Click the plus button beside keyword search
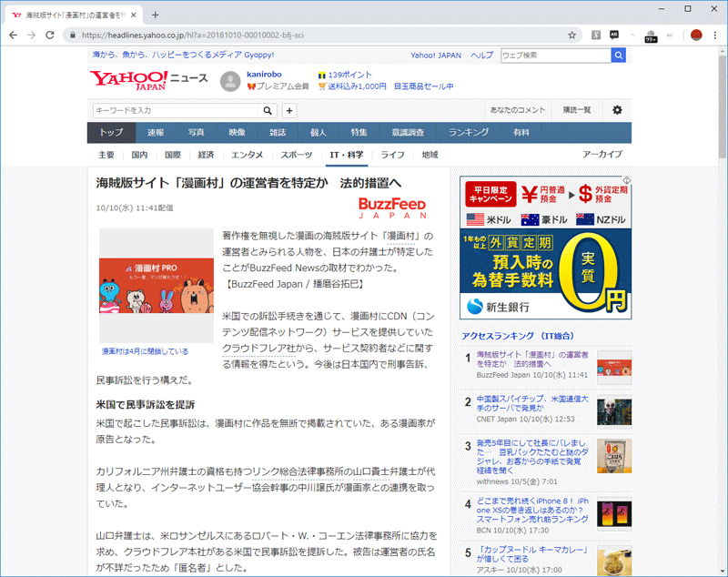Viewport: 728px width, 577px height. tap(289, 110)
